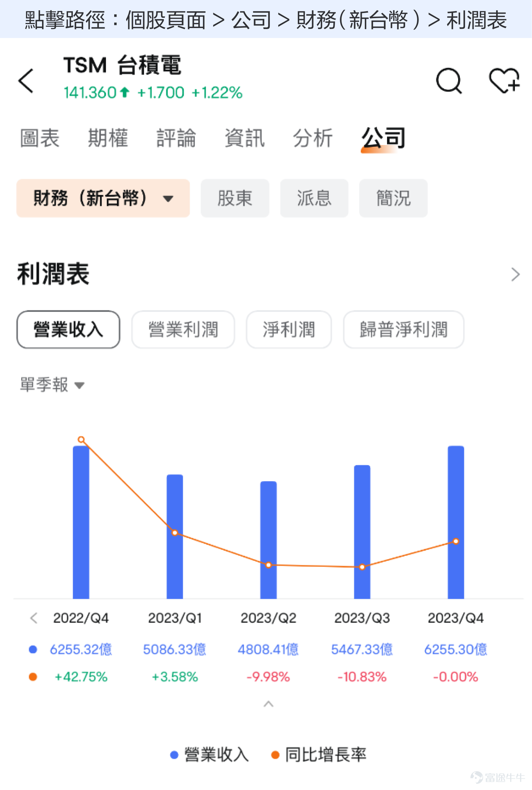Open the 簡況 section

click(393, 198)
